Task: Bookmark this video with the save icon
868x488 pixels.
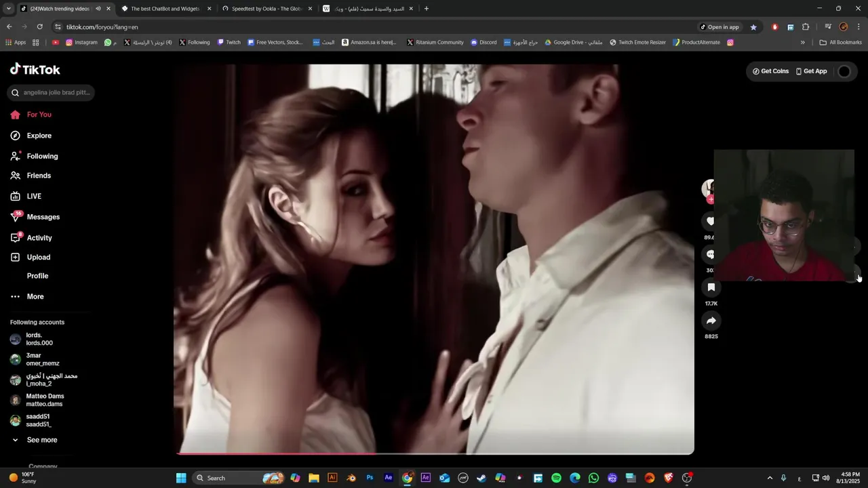Action: click(x=711, y=287)
